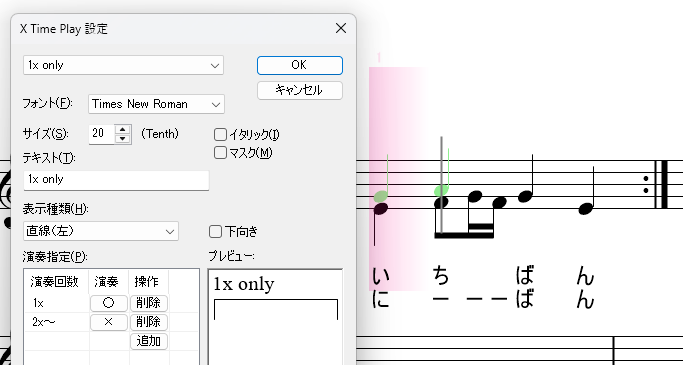Toggle the ○ play button for 1x
Image resolution: width=683 pixels, height=365 pixels.
click(x=108, y=303)
